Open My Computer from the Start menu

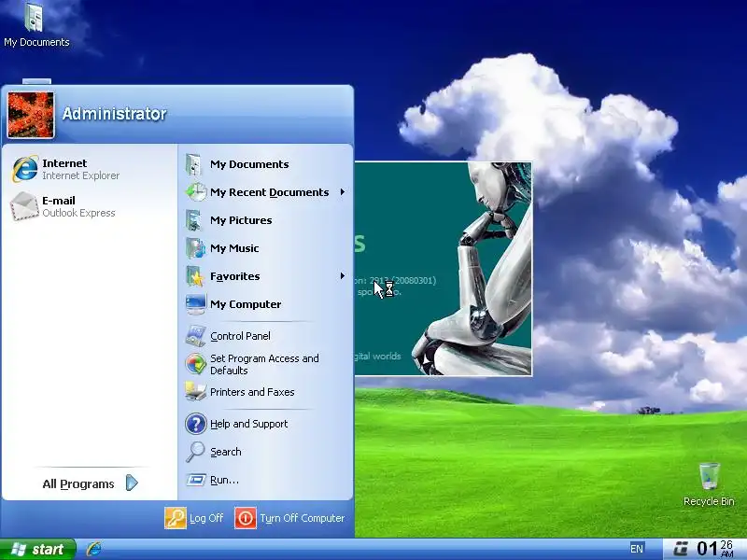click(265, 304)
